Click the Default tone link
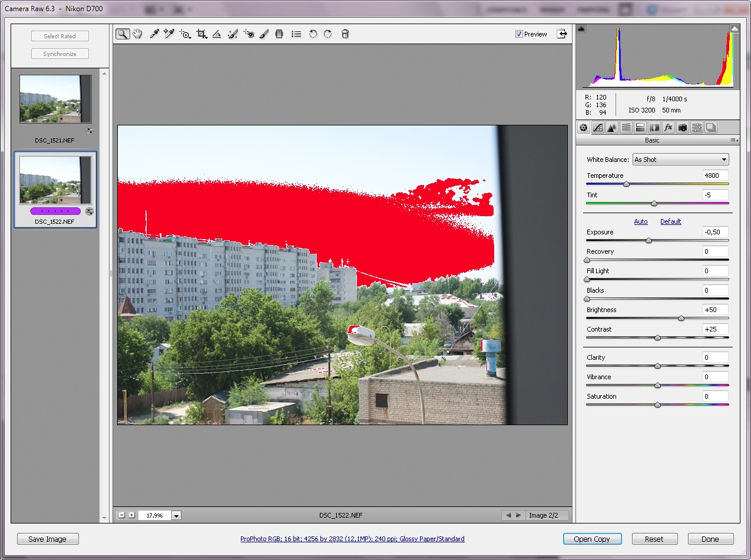This screenshot has height=560, width=751. click(670, 221)
